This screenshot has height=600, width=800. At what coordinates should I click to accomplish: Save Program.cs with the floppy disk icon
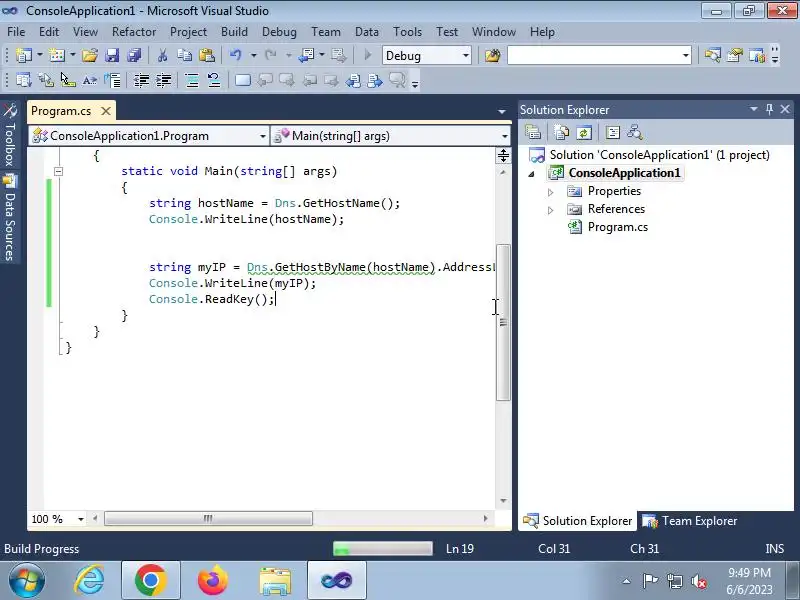point(112,55)
